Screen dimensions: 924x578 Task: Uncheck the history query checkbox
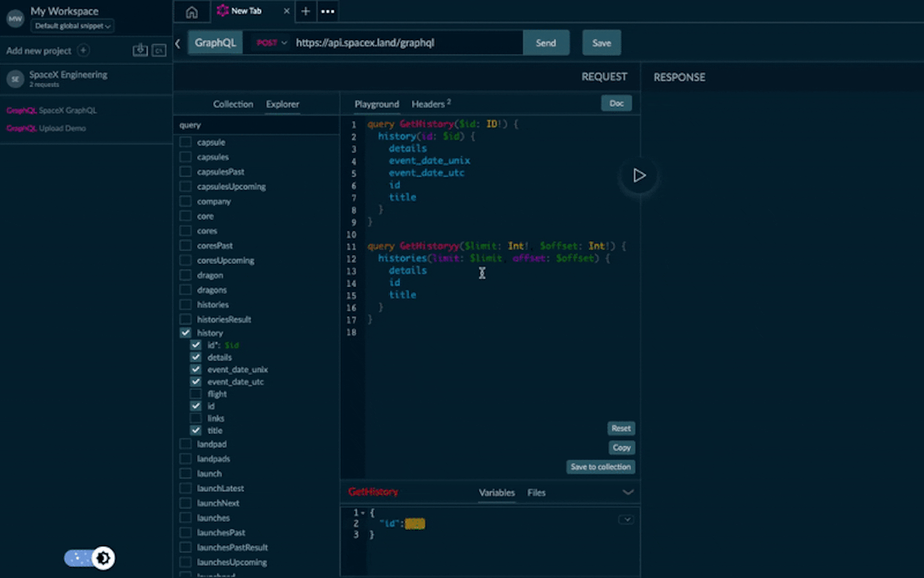(x=185, y=333)
